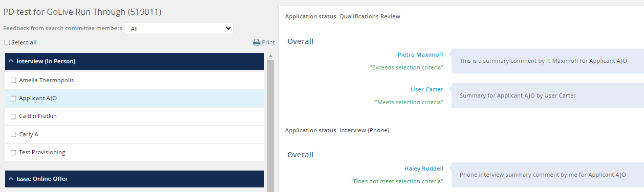Viewport: 644px width, 192px height.
Task: Collapse the Issue Online Offer chevron icon
Action: [x=11, y=179]
